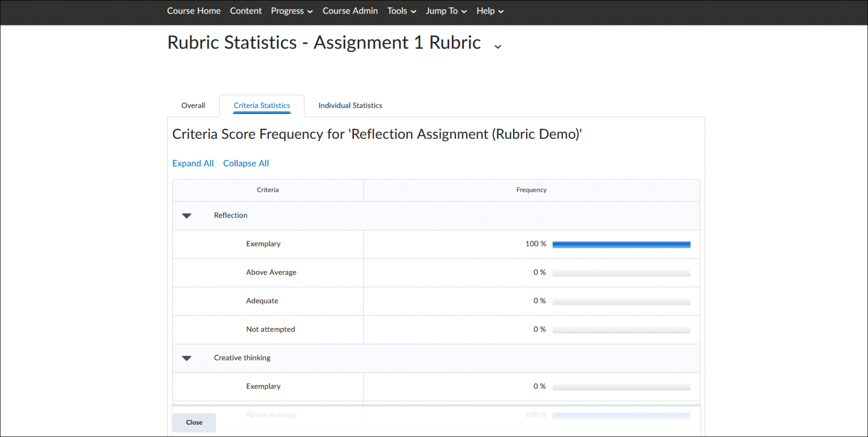Screen dimensions: 868x437
Task: Open the Progress menu dropdown
Action: click(292, 11)
